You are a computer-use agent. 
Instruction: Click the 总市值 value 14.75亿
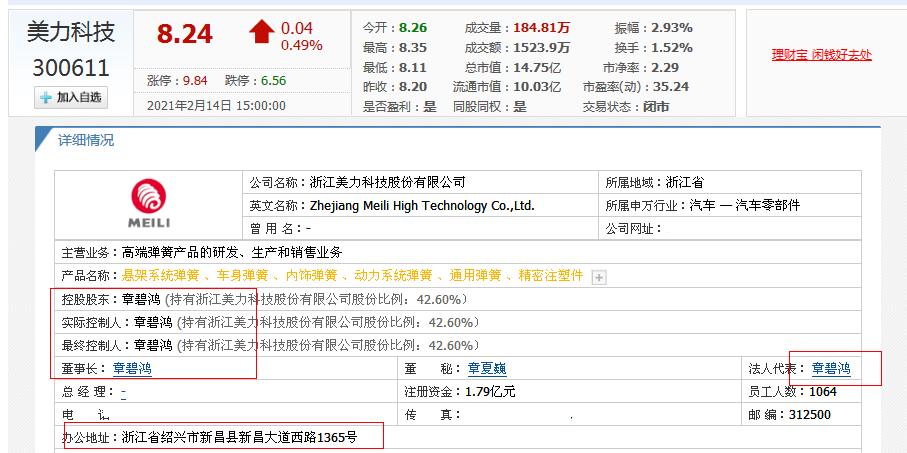pos(537,67)
